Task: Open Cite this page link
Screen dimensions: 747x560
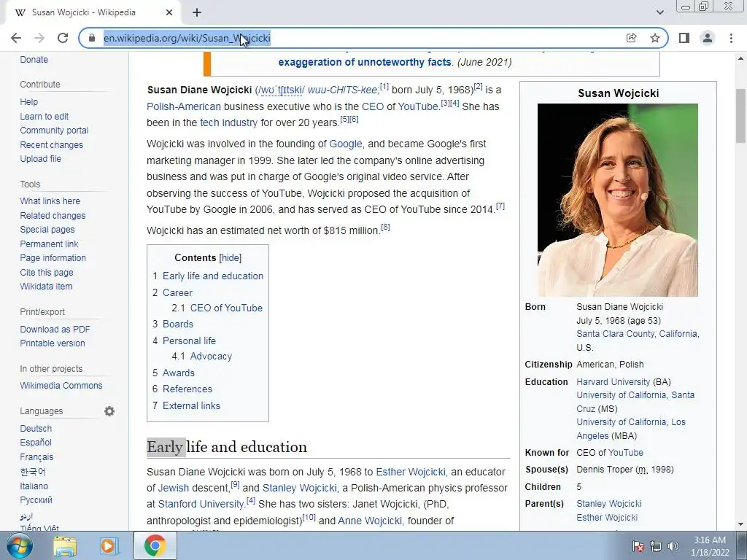Action: point(47,273)
